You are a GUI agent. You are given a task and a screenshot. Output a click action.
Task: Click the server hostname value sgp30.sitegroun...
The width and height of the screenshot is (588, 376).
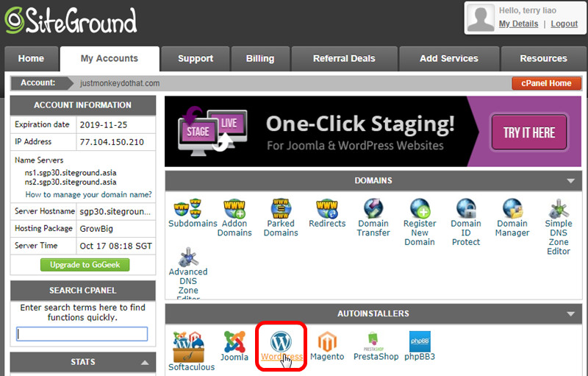(115, 212)
